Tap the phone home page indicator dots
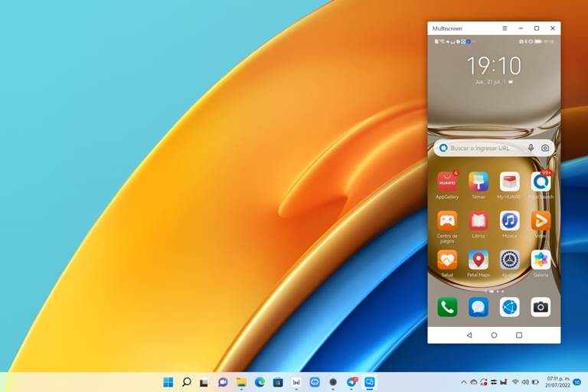 tap(494, 291)
